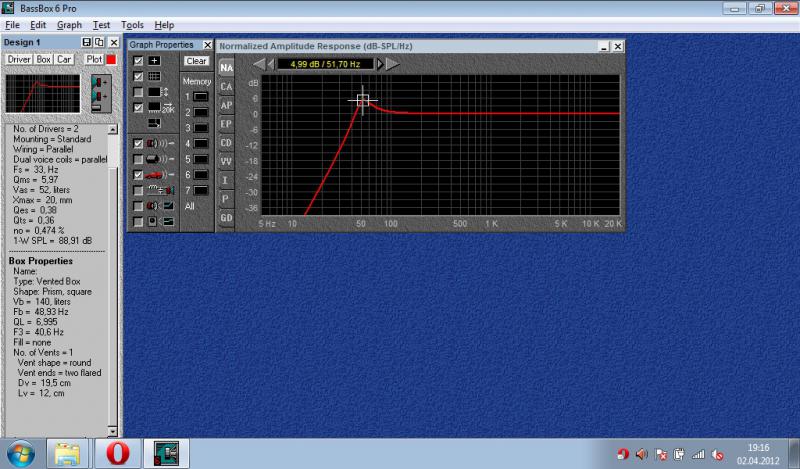The image size is (800, 469).
Task: Click the cursor crosshair icon in Graph Properties
Action: pos(154,61)
